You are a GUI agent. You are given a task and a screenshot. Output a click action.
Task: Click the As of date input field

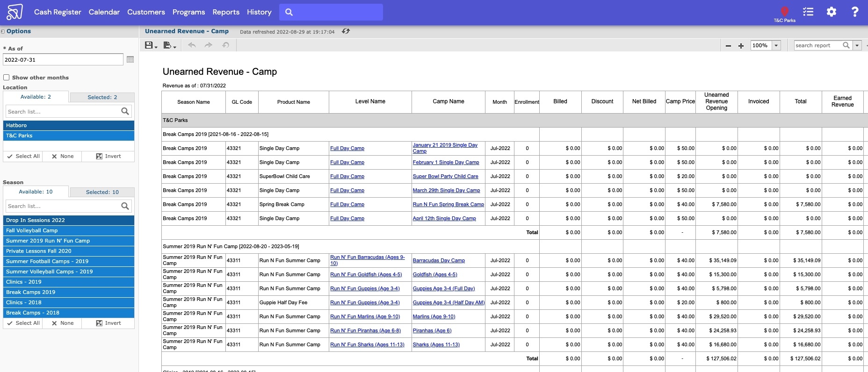pyautogui.click(x=63, y=60)
